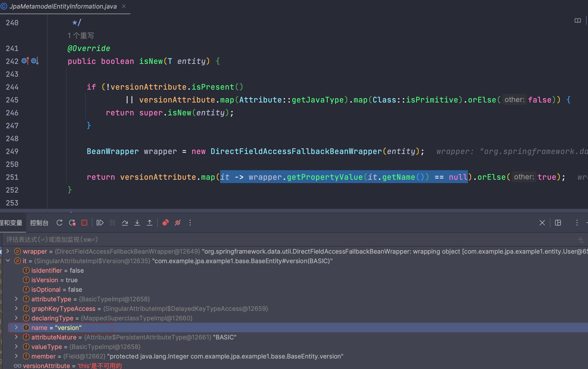Click the rerun debugger icon
The width and height of the screenshot is (588, 369).
[60, 223]
